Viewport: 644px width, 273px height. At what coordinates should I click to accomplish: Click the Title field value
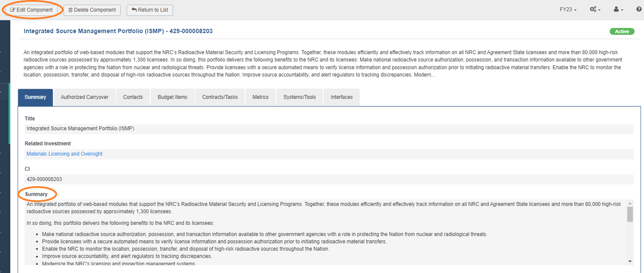[329, 129]
